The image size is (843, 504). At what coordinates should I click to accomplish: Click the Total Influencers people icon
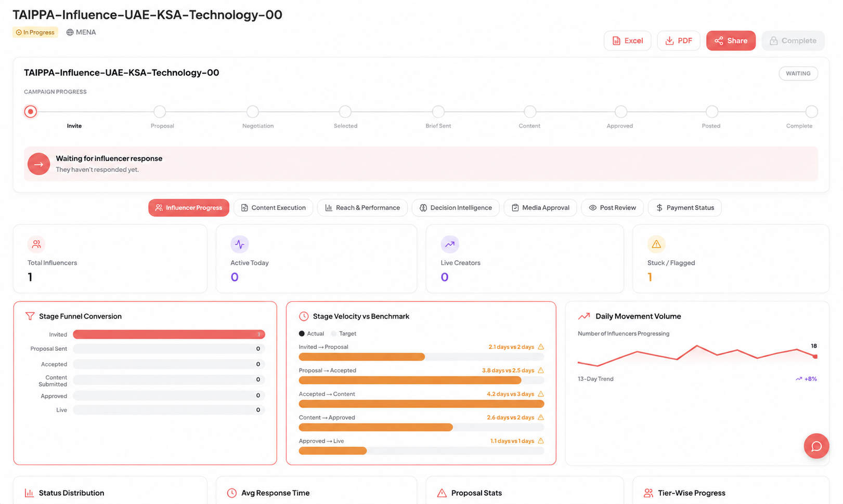(36, 244)
